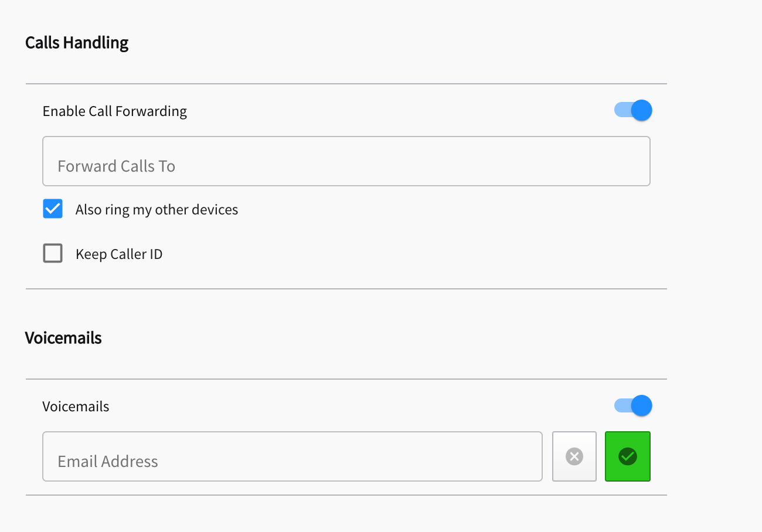Image resolution: width=762 pixels, height=532 pixels.
Task: Disable the Voicemails toggle switch
Action: point(633,405)
